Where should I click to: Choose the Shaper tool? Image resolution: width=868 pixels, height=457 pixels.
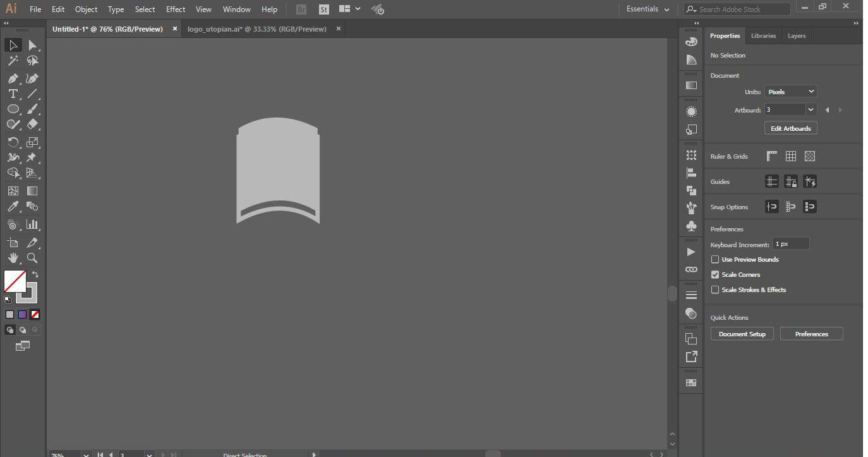13,125
